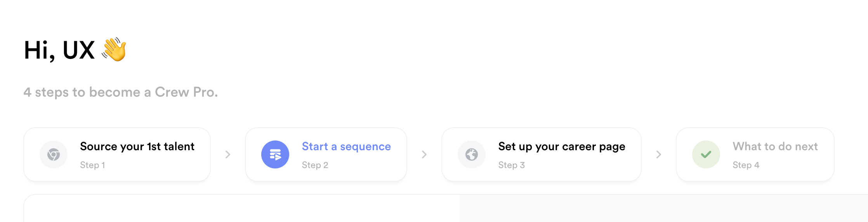Click the blue sequence icon
The height and width of the screenshot is (222, 868).
pyautogui.click(x=275, y=154)
